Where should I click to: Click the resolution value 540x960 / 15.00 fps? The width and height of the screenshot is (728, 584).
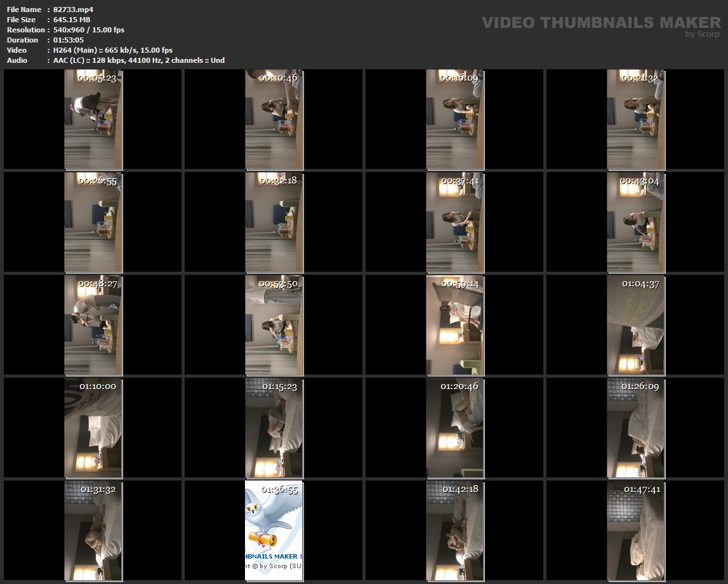(x=89, y=30)
